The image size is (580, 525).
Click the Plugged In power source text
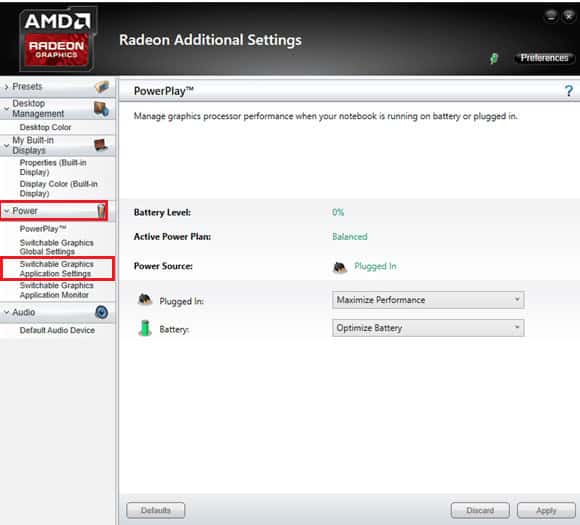point(375,266)
